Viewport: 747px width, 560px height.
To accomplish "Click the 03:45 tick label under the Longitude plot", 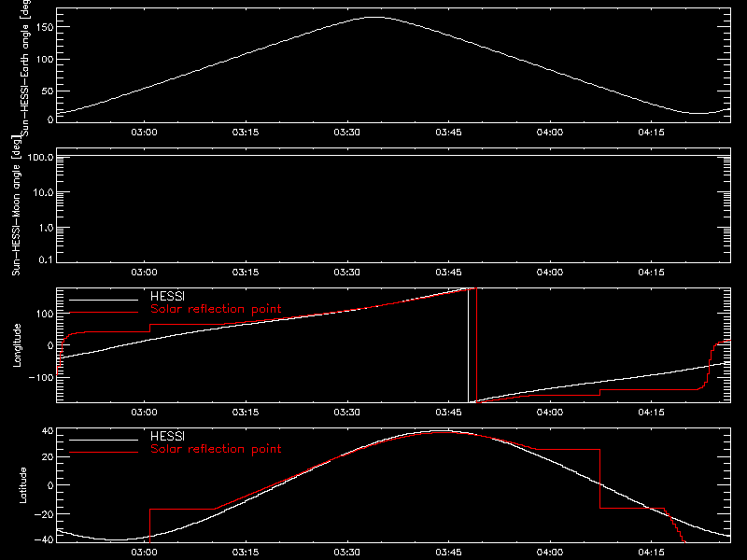I will pyautogui.click(x=448, y=413).
